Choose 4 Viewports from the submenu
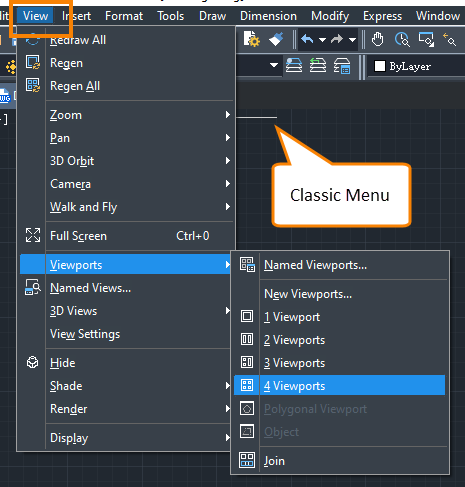The width and height of the screenshot is (465, 487). pyautogui.click(x=339, y=386)
